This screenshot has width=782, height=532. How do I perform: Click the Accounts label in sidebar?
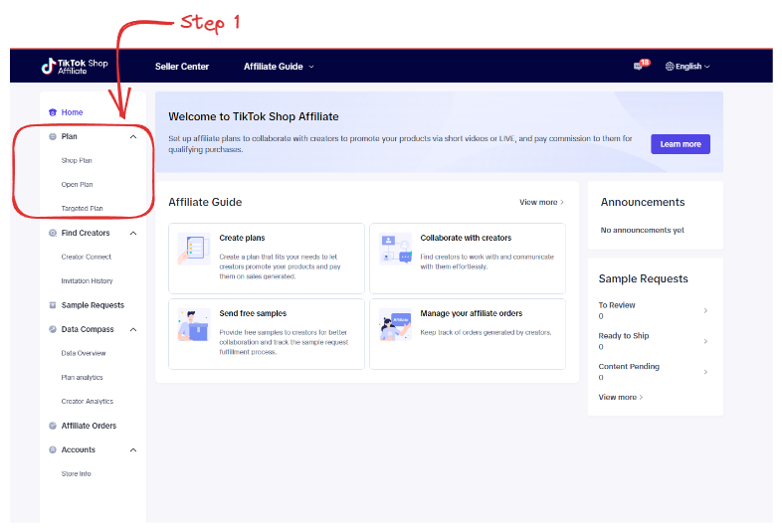[x=79, y=449]
